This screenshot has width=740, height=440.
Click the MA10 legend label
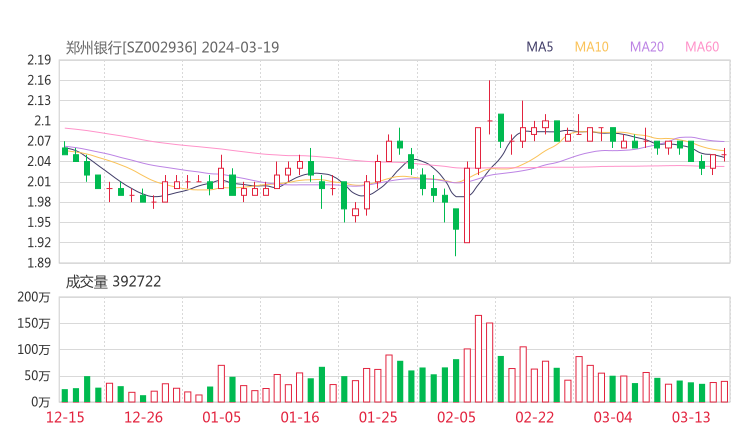pos(591,47)
